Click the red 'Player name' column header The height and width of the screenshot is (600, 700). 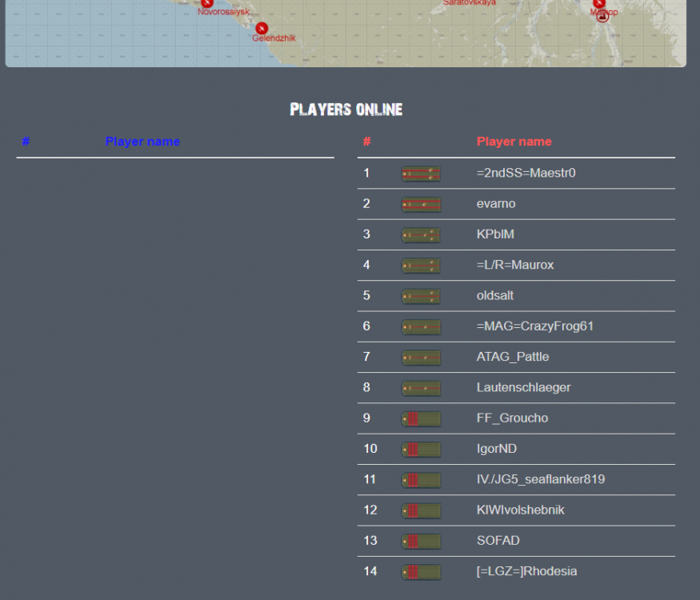(514, 142)
